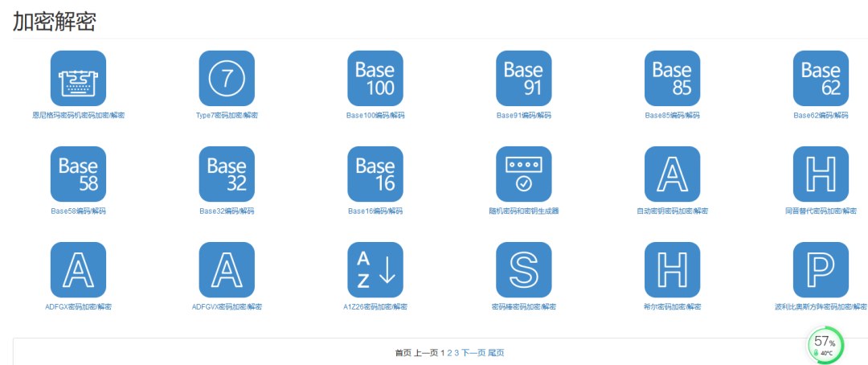Click current page number 1

click(443, 353)
